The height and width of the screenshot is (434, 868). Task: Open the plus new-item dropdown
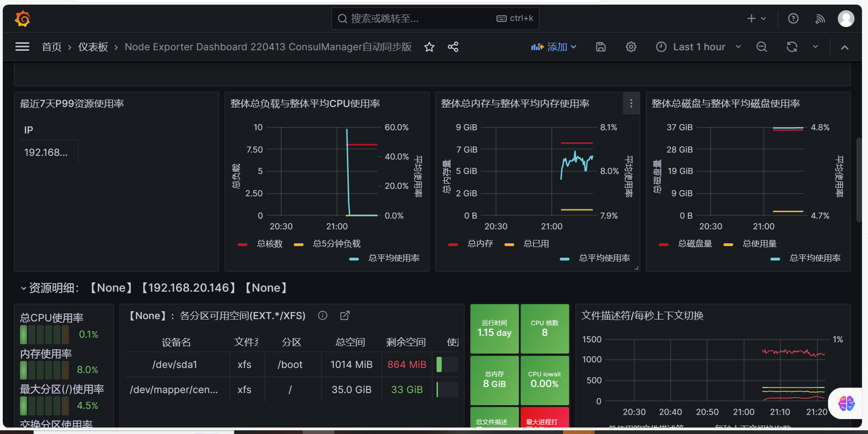click(x=756, y=19)
